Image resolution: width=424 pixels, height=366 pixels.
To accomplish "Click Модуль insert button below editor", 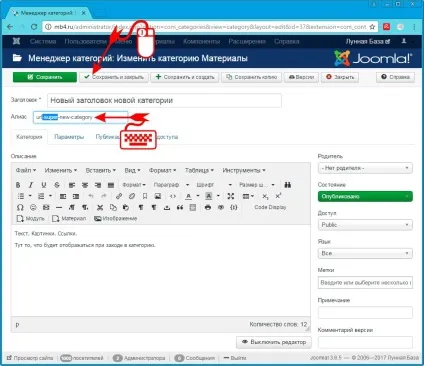I will pos(30,219).
